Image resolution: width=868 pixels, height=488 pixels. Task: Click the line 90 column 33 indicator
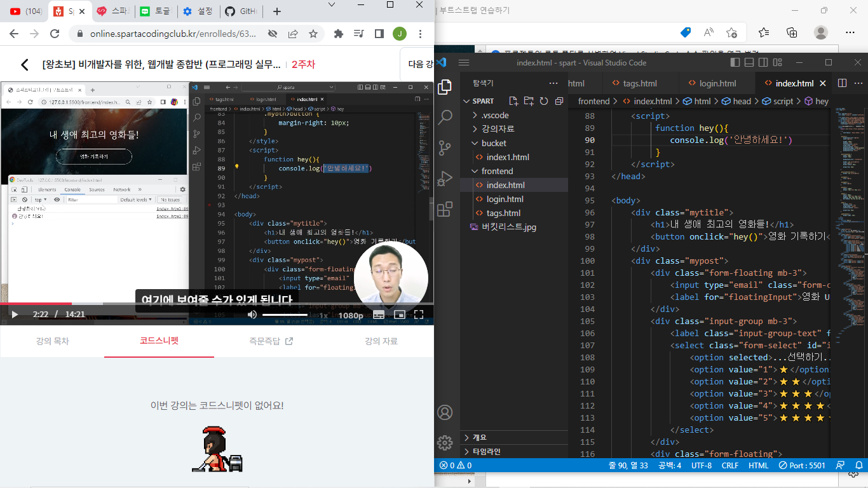(628, 465)
